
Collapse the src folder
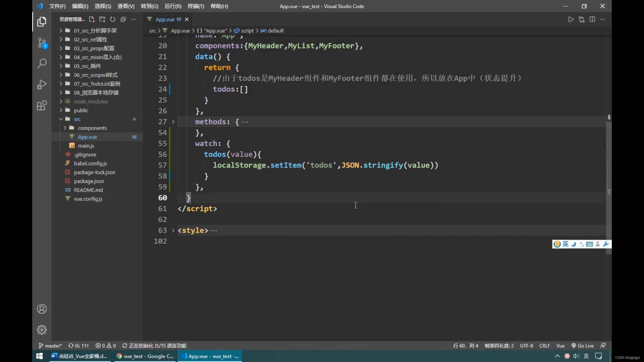tap(97, 119)
